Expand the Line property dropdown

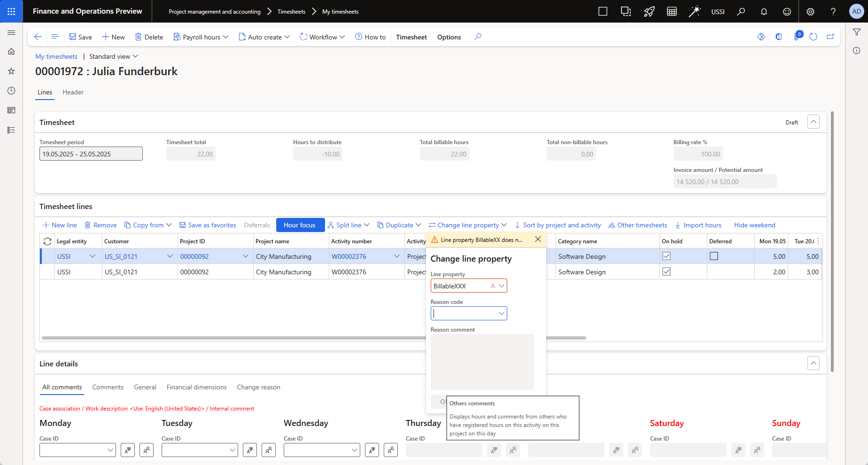pos(501,286)
